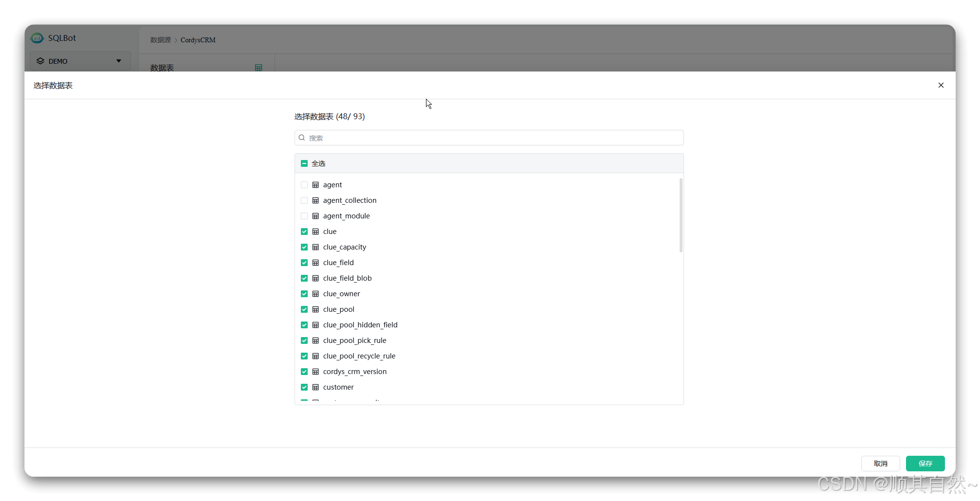Click the table grid icon beside agent
The image size is (980, 501).
point(316,185)
